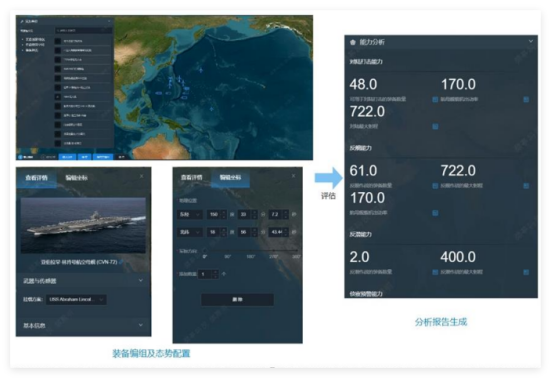Click blue detail icon beside the 400.0 metric
Image resolution: width=552 pixels, height=378 pixels.
[526, 272]
